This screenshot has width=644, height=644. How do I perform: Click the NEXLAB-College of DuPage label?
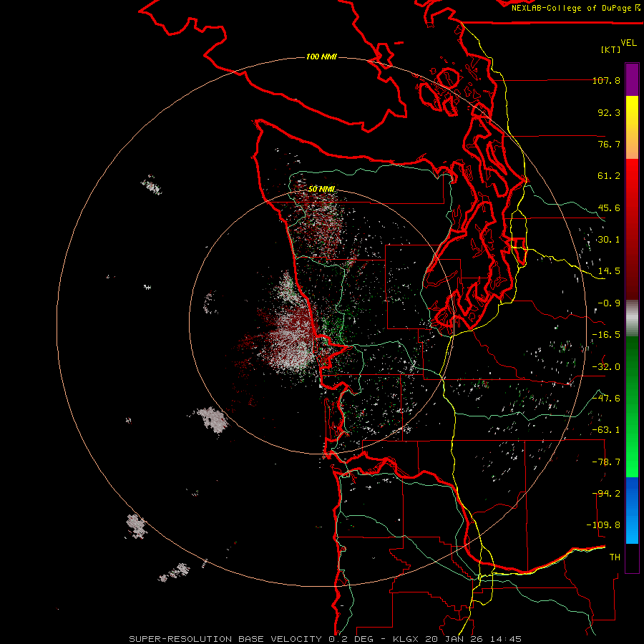575,8
